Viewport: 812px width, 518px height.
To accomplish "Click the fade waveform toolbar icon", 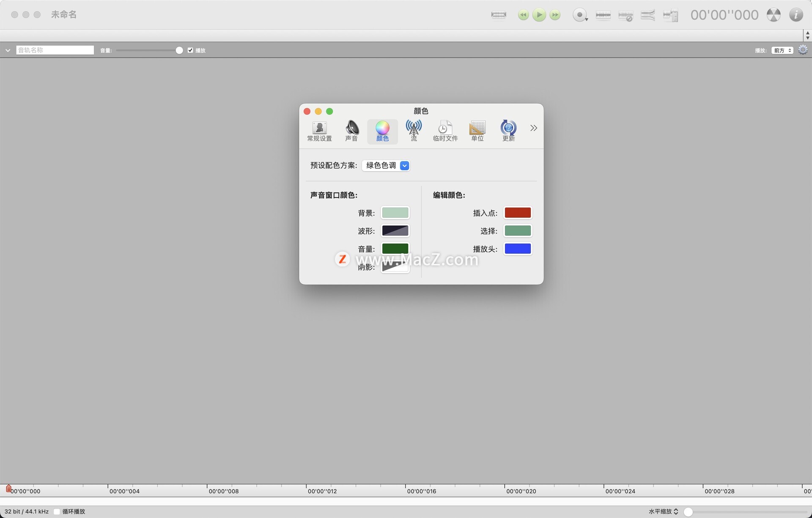I will pyautogui.click(x=648, y=15).
